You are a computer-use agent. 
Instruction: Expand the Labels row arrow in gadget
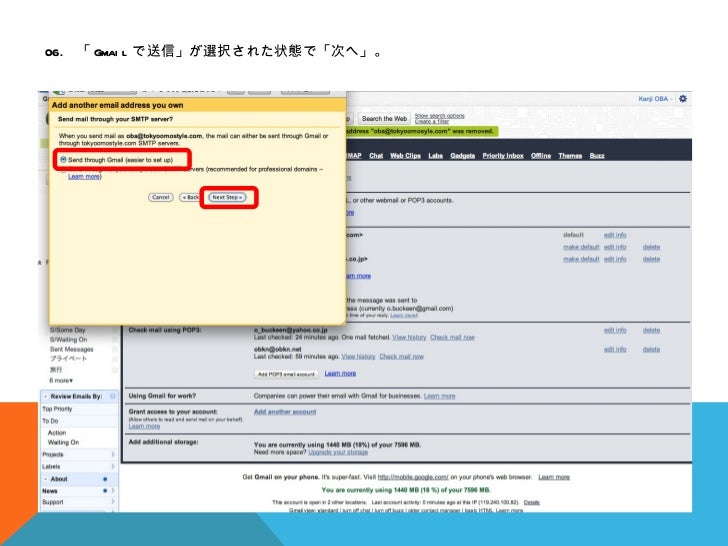113,466
